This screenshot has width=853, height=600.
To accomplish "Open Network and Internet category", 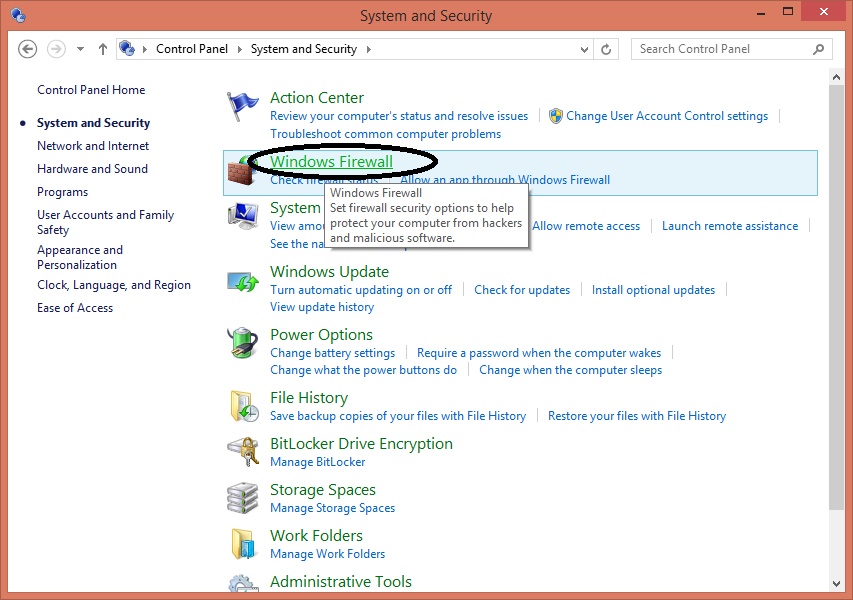I will (x=92, y=146).
